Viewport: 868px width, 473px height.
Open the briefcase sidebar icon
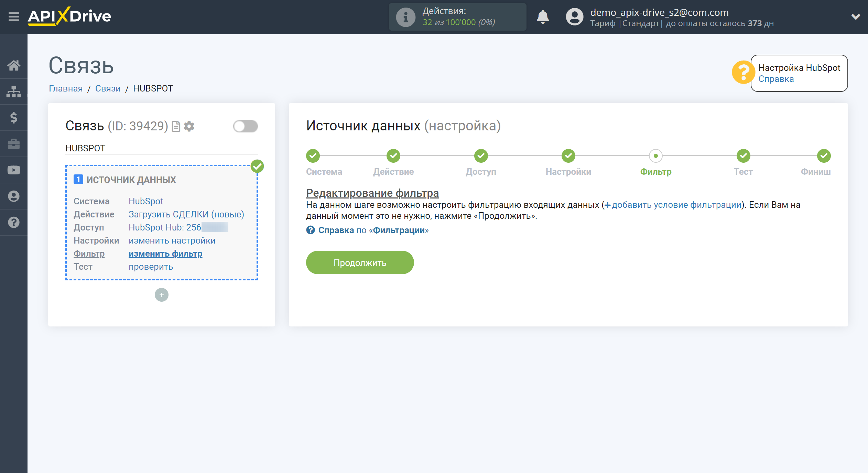click(14, 144)
